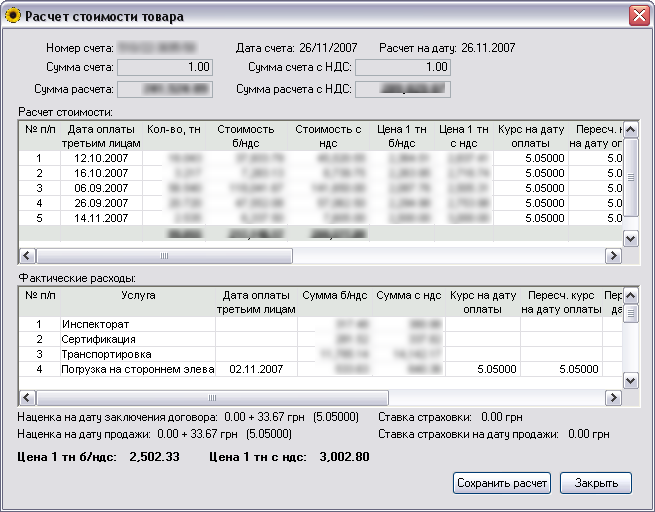Select the row dated 12.10.2007

102,158
